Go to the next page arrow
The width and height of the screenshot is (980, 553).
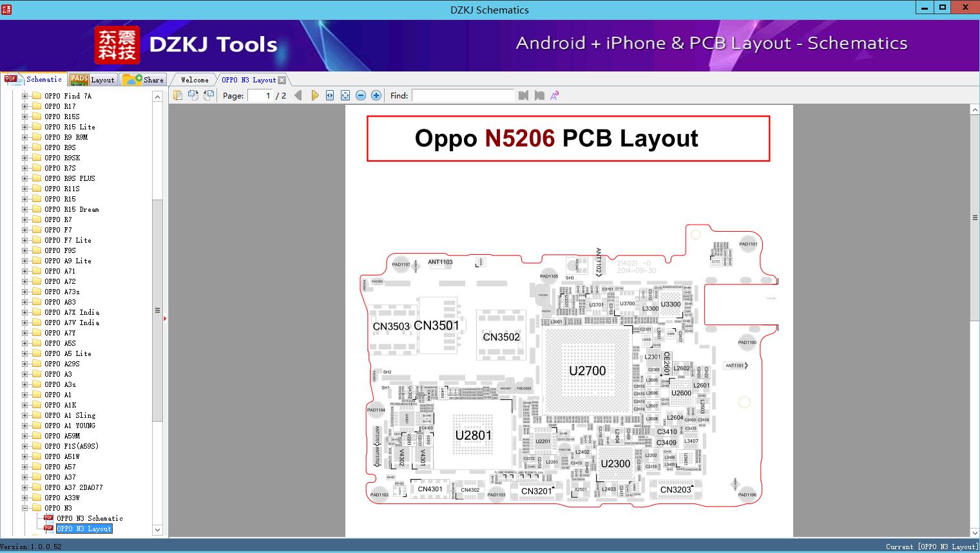click(x=314, y=95)
